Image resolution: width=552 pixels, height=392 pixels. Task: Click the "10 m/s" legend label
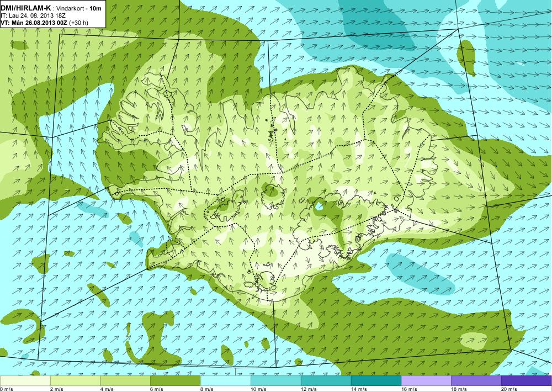tap(258, 389)
